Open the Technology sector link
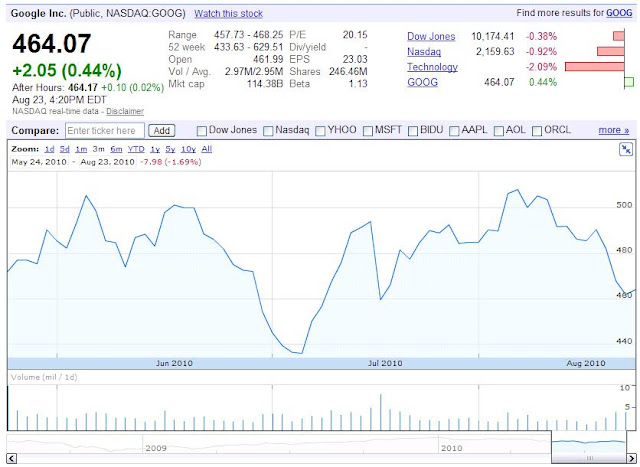The height and width of the screenshot is (467, 640). [x=432, y=67]
